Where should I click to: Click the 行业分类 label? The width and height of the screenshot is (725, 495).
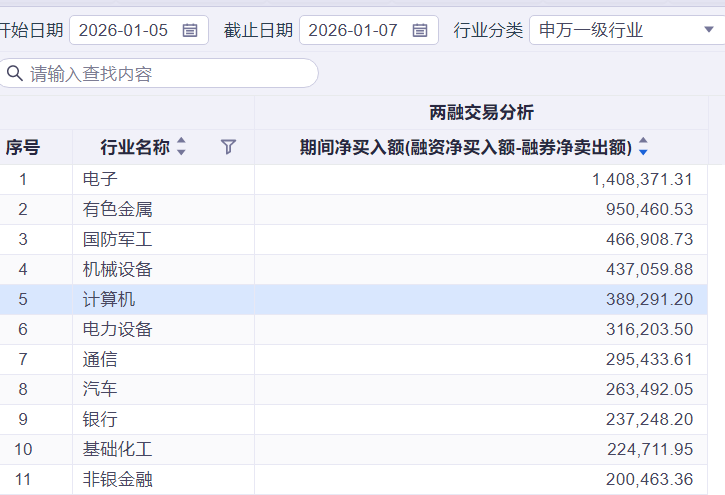tap(488, 31)
